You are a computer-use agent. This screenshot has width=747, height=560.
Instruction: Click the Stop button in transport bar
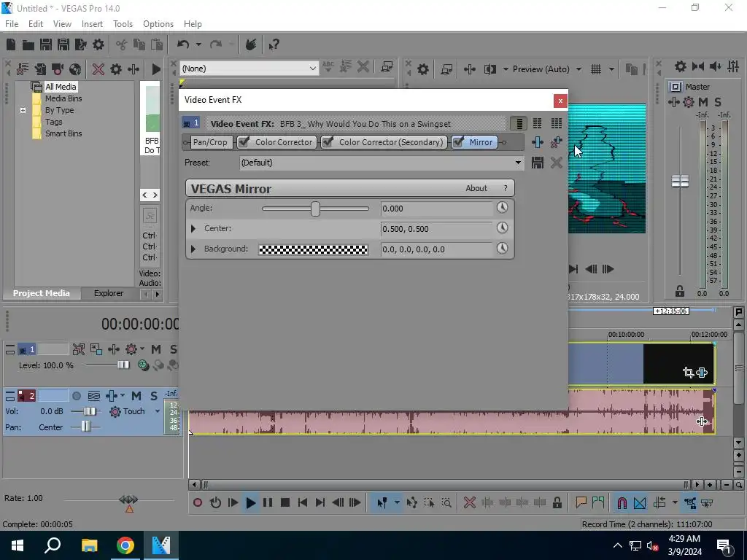point(285,502)
